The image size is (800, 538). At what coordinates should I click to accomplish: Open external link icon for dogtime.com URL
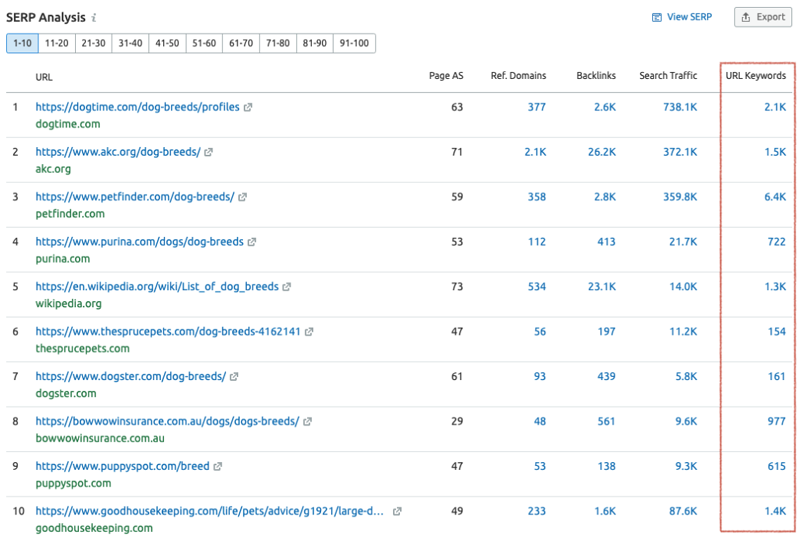[x=248, y=107]
